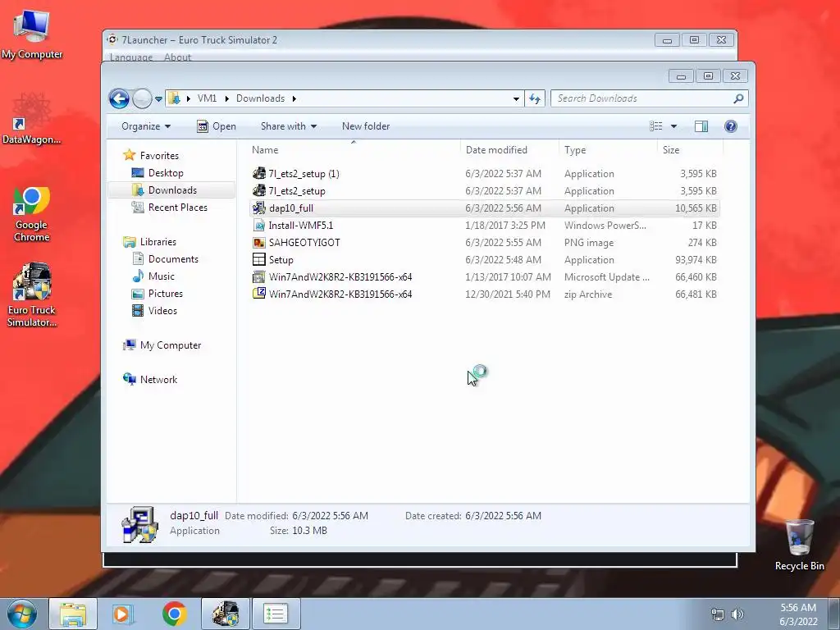Click New folder button

366,126
